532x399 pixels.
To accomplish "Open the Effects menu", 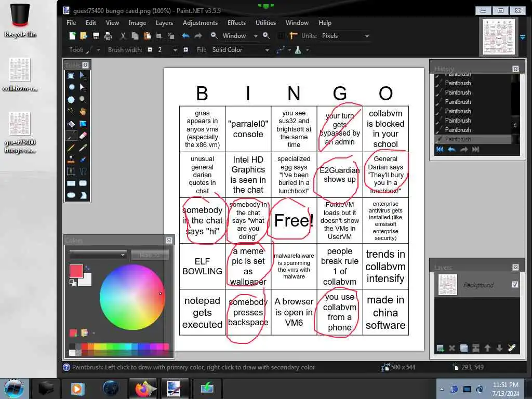I will [236, 23].
